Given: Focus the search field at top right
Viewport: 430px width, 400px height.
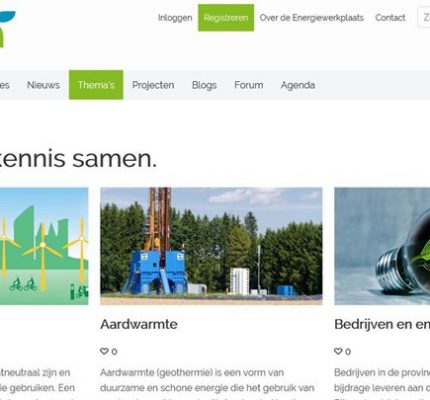Looking at the screenshot, I should coord(424,18).
